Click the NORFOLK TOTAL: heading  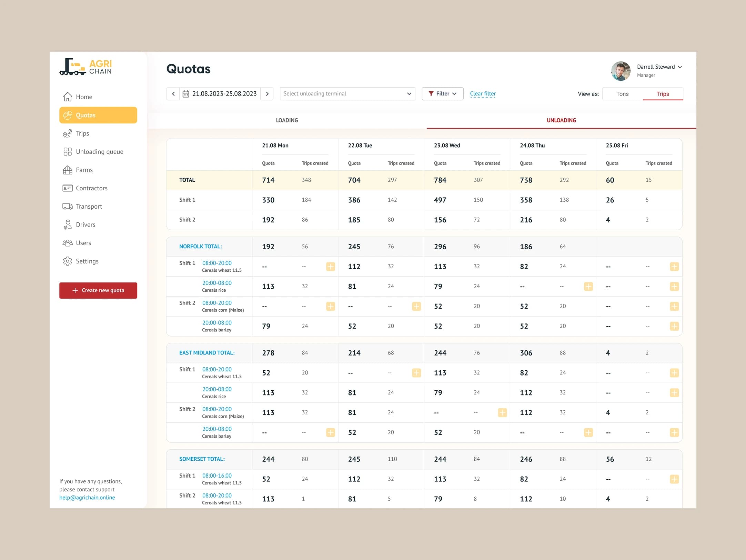pos(201,247)
